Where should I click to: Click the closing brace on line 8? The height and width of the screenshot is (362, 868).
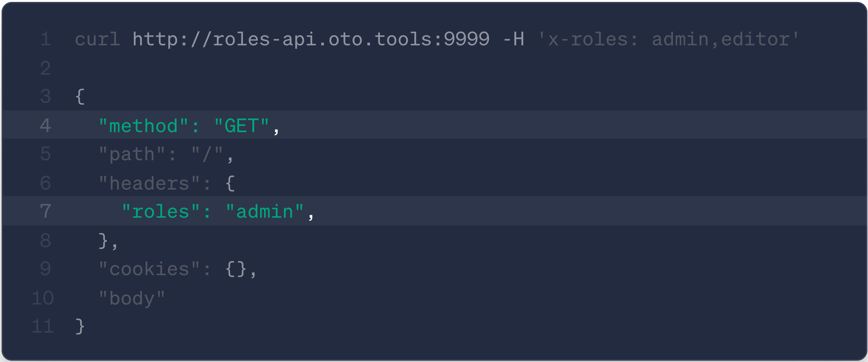click(x=103, y=241)
